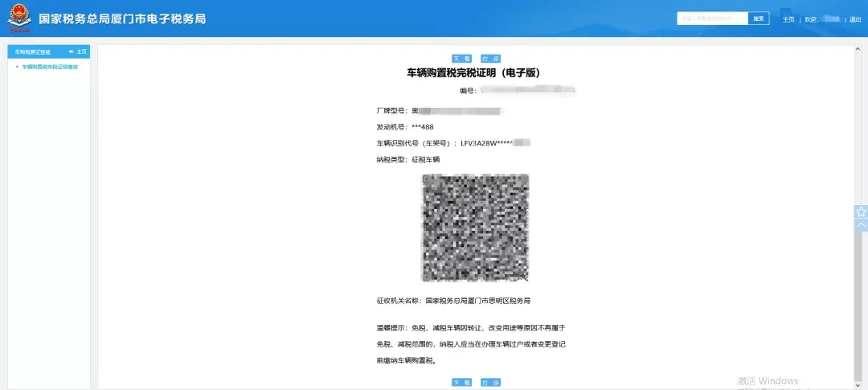Click the 欢迎 username text in header
The width and height of the screenshot is (868, 390).
coord(820,19)
